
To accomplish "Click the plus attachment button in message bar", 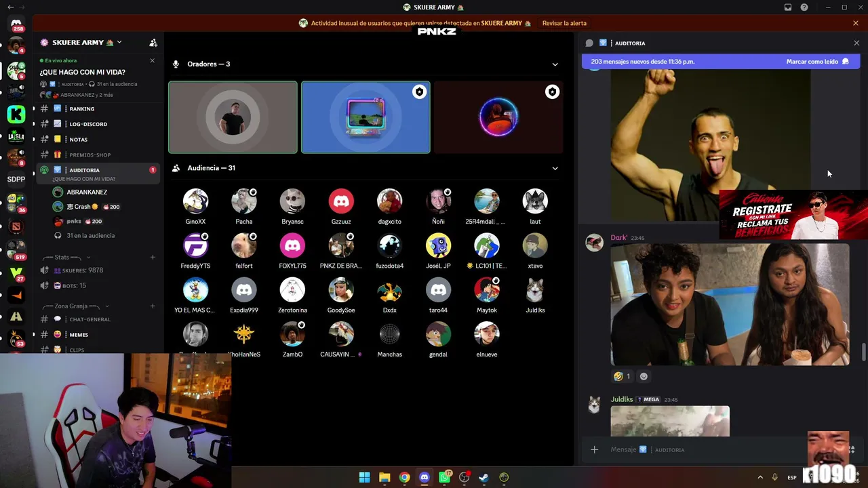I will click(x=594, y=449).
